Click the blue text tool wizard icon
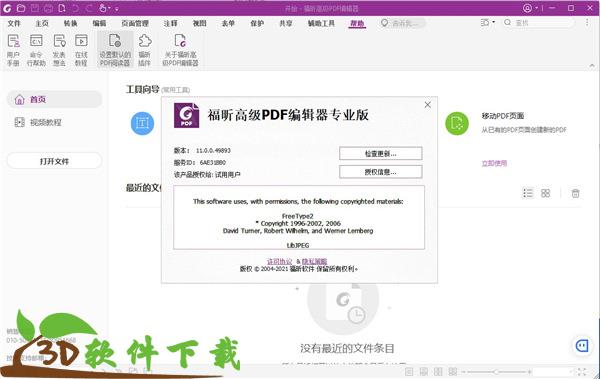 click(142, 123)
